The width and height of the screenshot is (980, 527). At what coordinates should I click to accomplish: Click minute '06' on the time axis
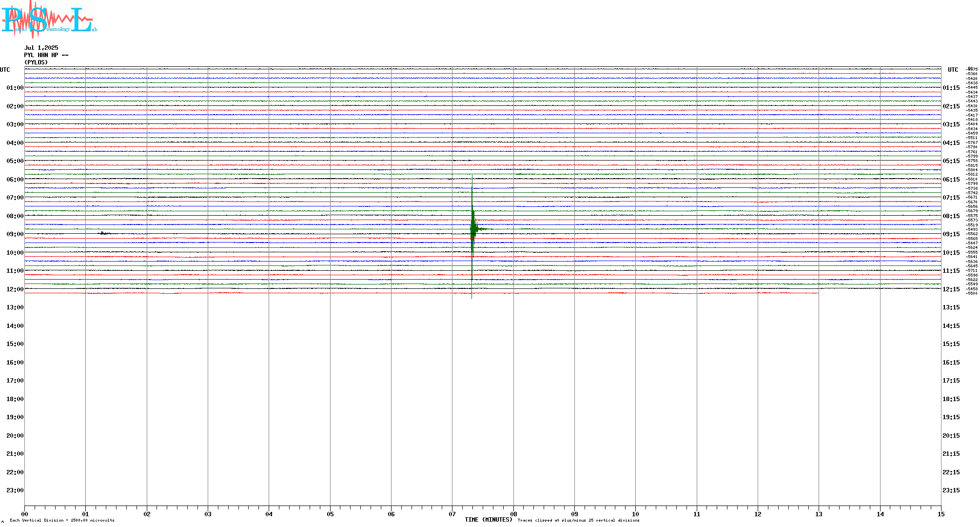click(x=391, y=514)
